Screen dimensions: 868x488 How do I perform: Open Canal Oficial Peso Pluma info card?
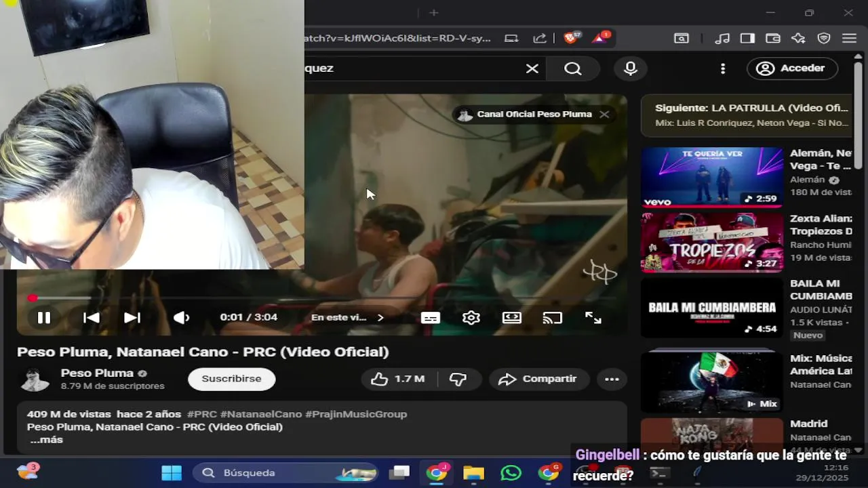525,115
